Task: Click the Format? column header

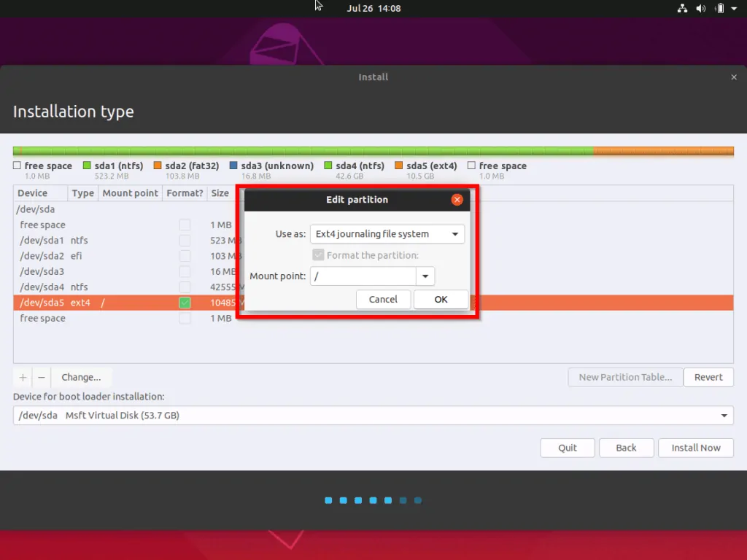Action: [185, 192]
